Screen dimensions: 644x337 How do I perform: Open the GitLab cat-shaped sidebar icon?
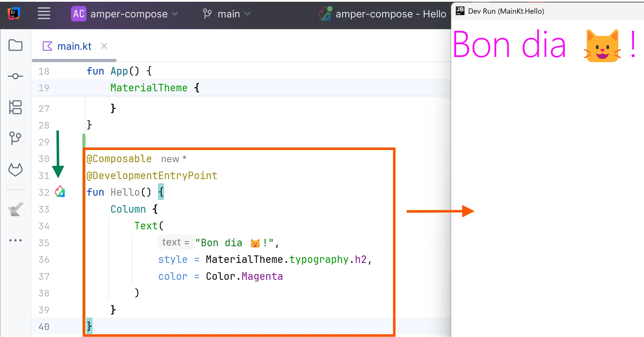15,170
